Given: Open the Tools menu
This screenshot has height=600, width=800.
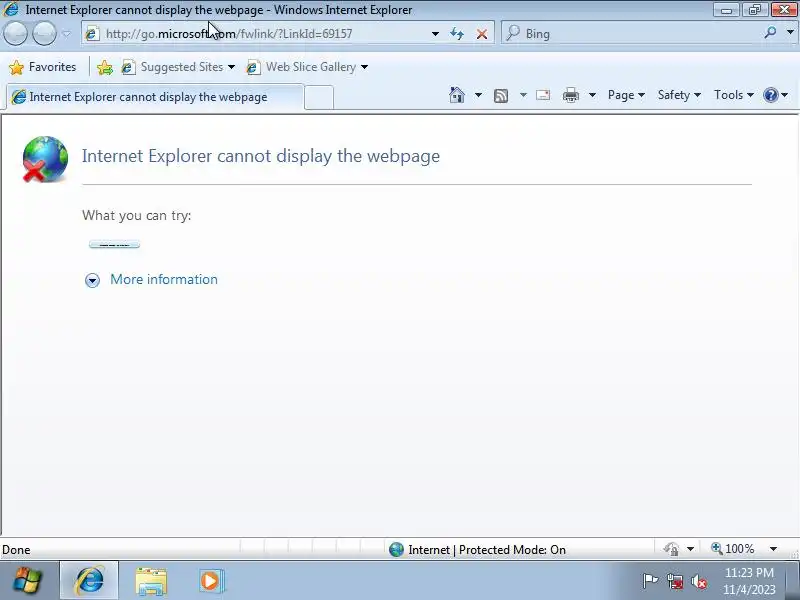Looking at the screenshot, I should click(733, 95).
